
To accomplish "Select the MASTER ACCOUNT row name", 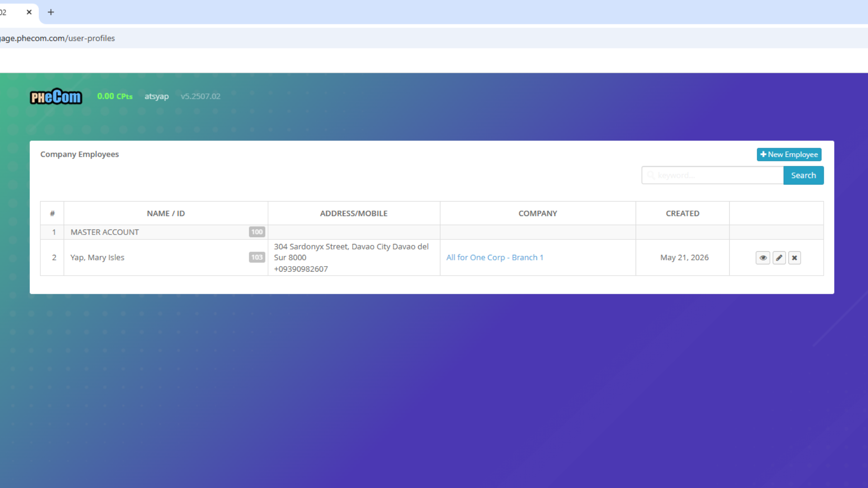I will (x=104, y=232).
